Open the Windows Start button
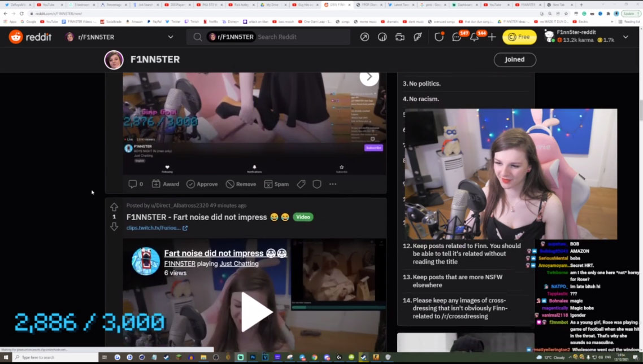643x364 pixels. tap(6, 357)
